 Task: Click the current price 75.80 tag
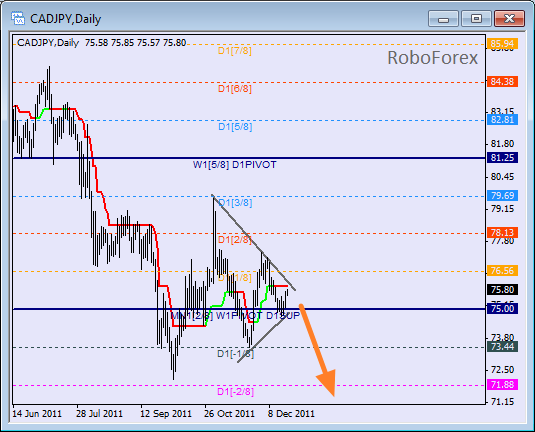tap(503, 290)
